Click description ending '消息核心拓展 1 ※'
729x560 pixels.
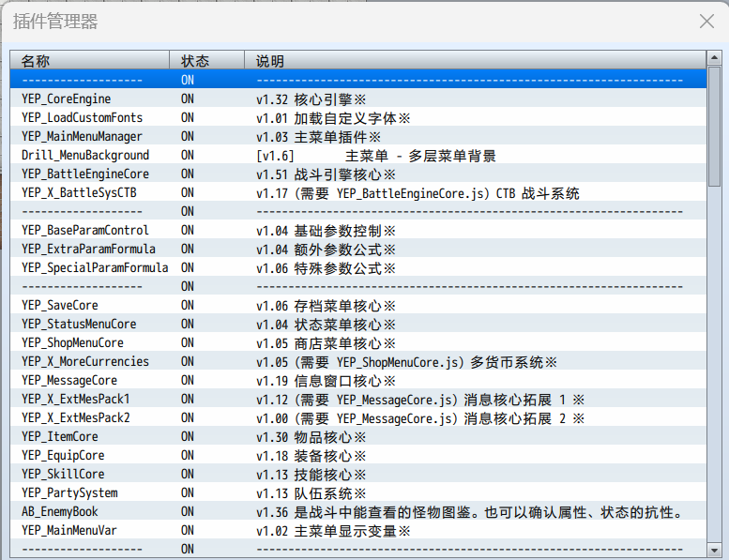tap(420, 400)
